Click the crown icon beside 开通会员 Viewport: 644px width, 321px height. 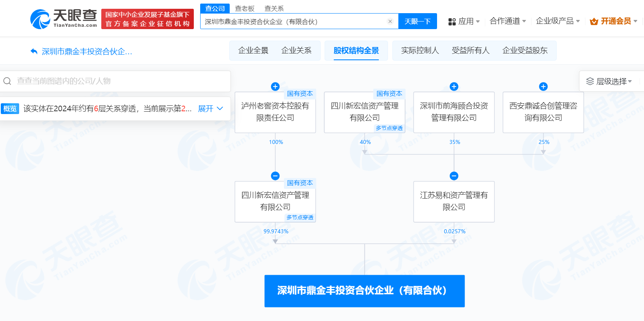[x=594, y=22]
